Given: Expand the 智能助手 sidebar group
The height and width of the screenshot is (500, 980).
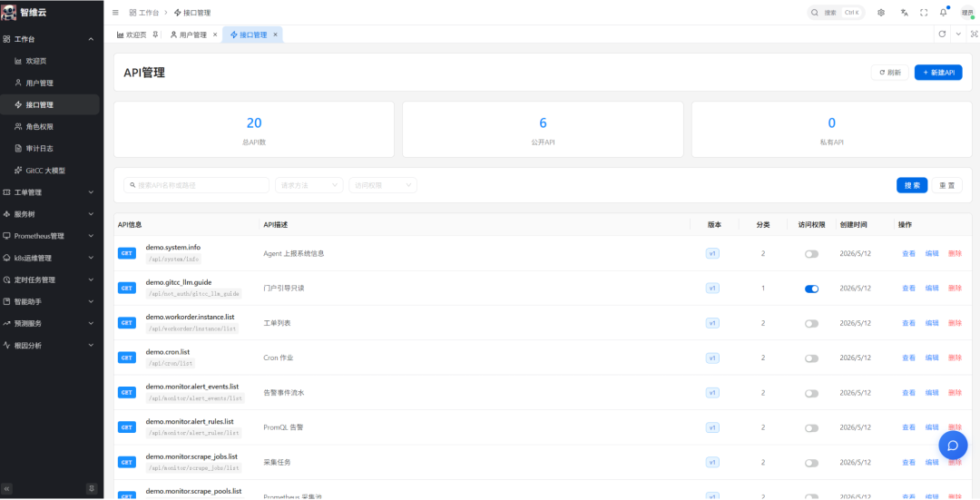Looking at the screenshot, I should click(x=50, y=301).
